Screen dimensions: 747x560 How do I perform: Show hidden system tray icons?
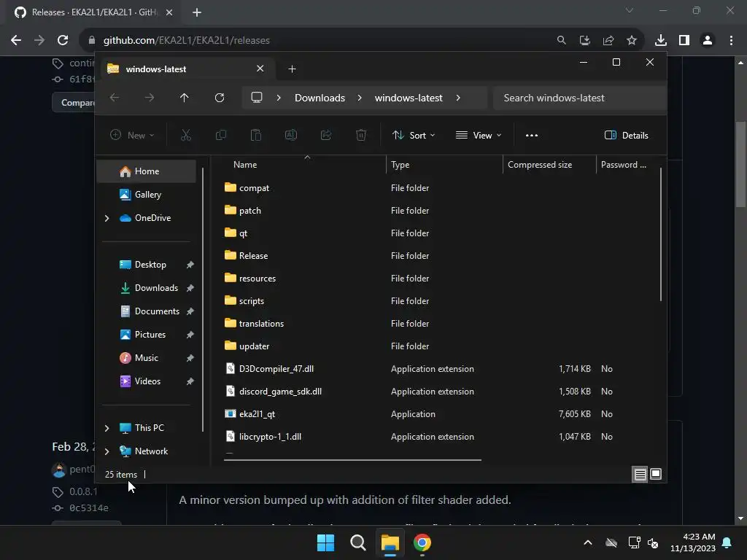(588, 542)
